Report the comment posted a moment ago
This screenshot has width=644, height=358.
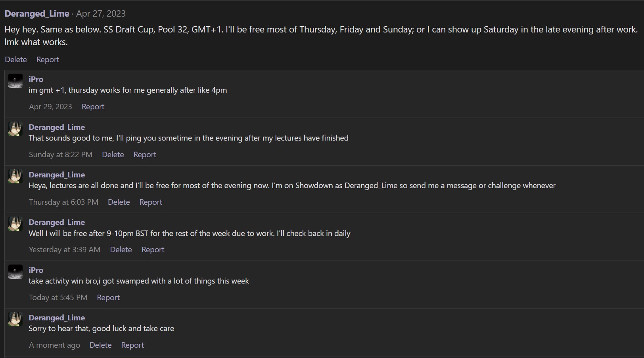[132, 345]
